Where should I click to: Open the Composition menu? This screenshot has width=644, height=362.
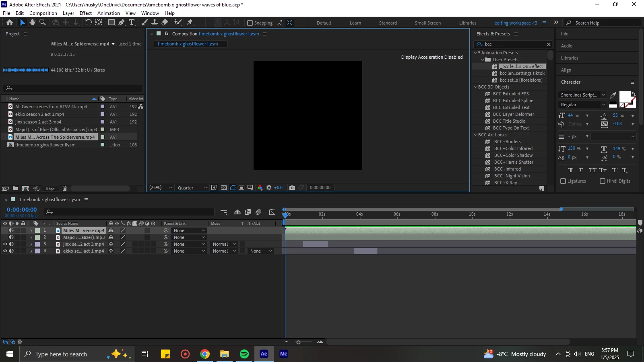43,13
